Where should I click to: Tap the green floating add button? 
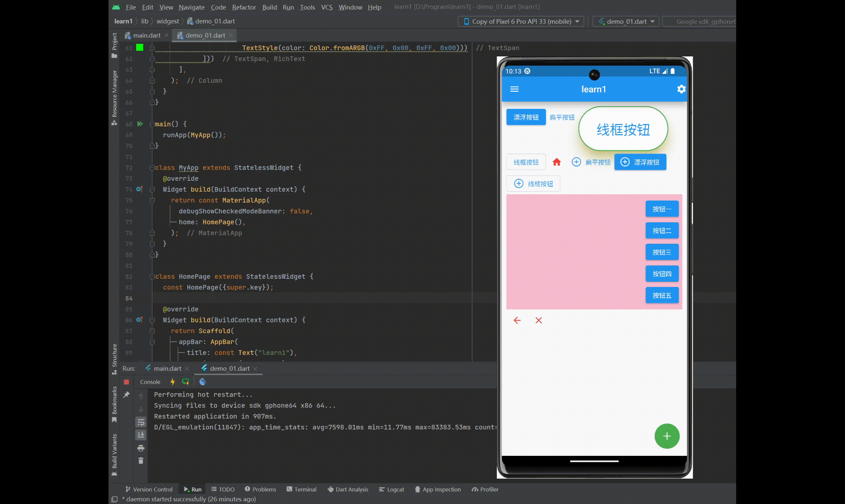(x=667, y=436)
